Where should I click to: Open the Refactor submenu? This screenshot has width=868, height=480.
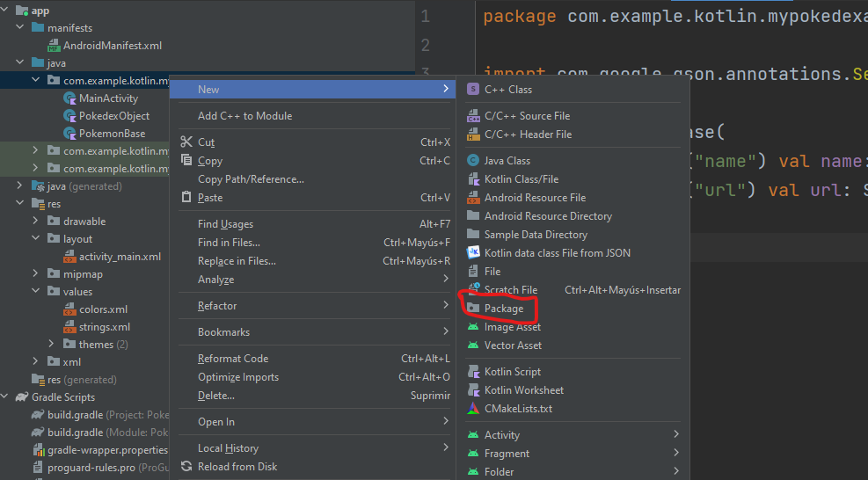pyautogui.click(x=217, y=306)
